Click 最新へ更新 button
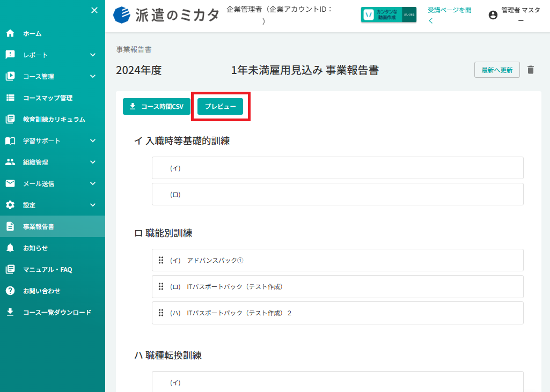Screen dimensions: 550x392 coord(497,70)
